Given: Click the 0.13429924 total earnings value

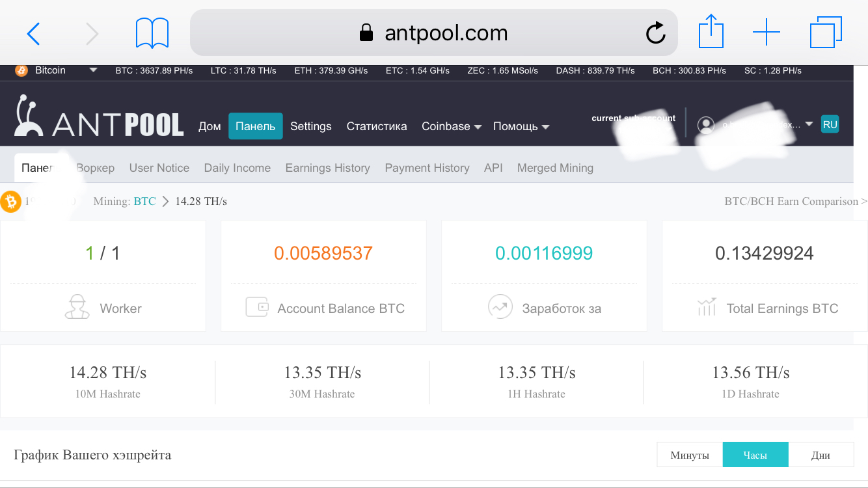Looking at the screenshot, I should click(x=765, y=253).
